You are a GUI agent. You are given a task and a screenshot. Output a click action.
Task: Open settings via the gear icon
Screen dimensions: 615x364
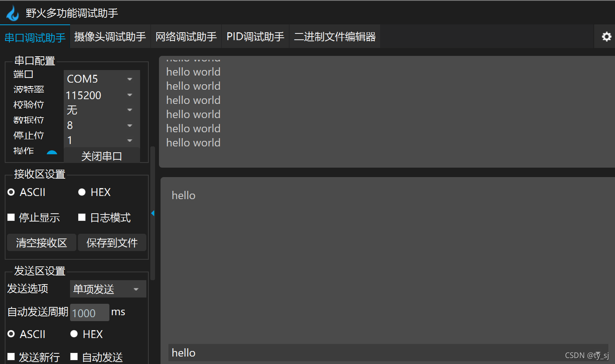coord(606,37)
